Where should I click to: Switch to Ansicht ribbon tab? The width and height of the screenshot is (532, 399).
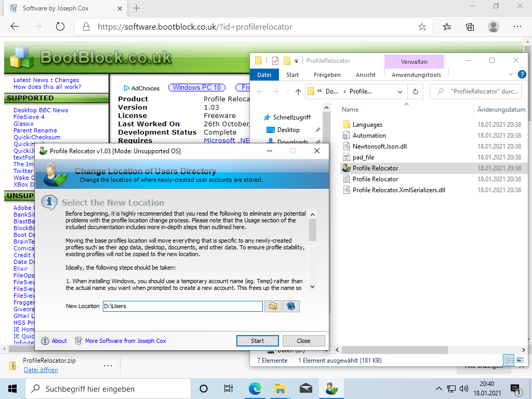point(365,75)
